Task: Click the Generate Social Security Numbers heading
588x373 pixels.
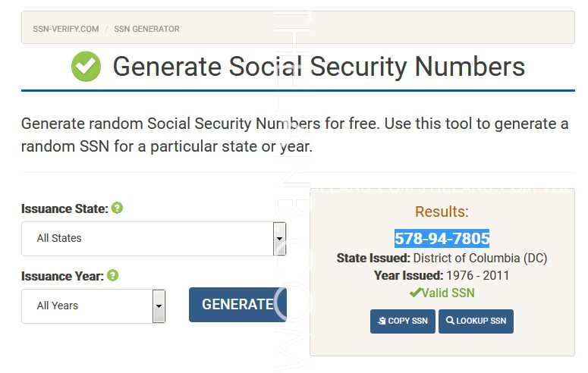Action: point(319,67)
